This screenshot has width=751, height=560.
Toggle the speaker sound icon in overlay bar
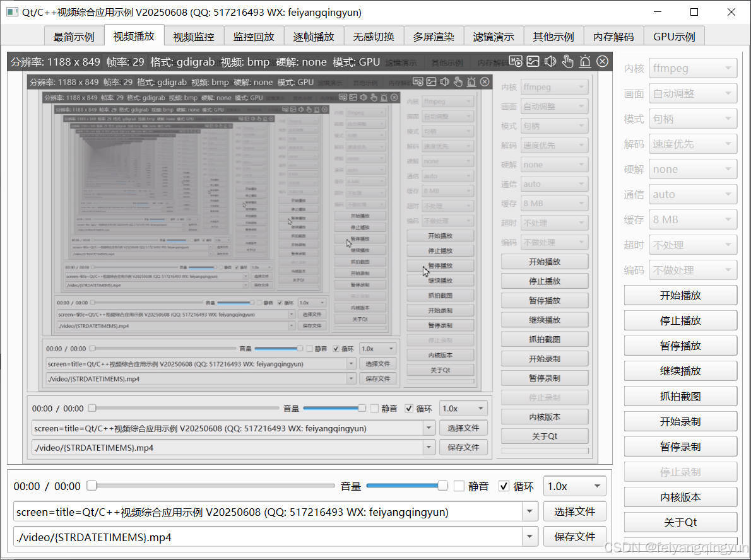point(550,61)
